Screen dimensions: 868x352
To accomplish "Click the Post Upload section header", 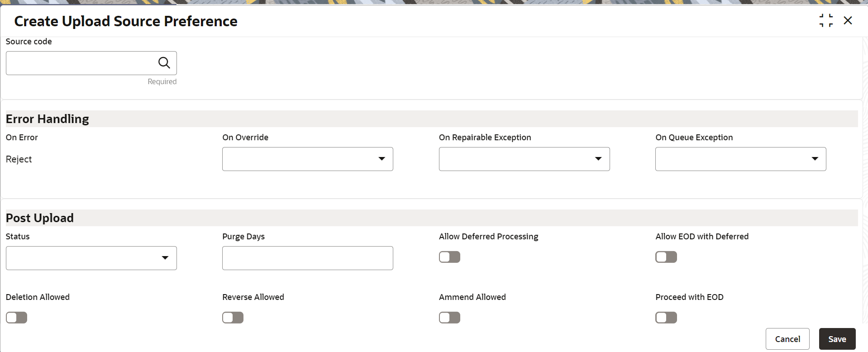I will pyautogui.click(x=40, y=218).
